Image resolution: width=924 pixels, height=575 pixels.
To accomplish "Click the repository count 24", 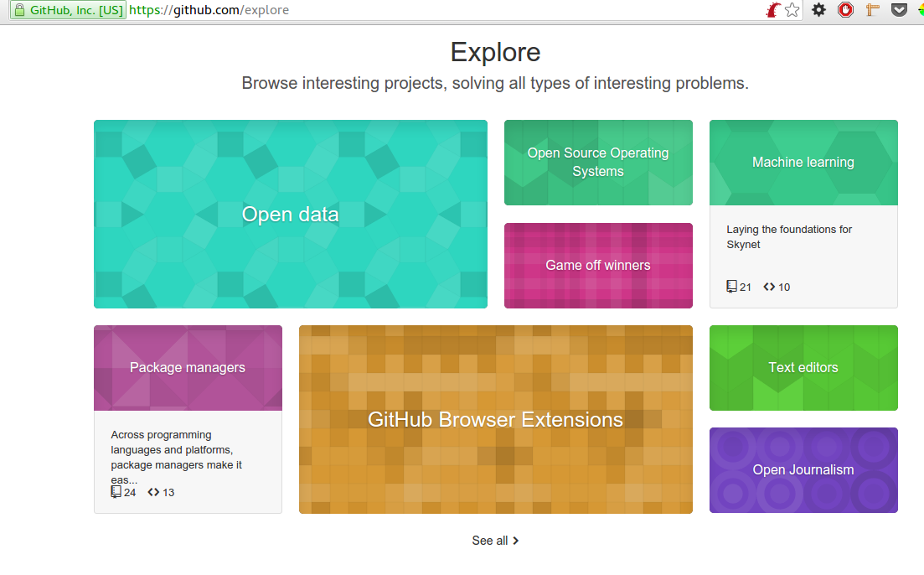I will pos(130,492).
